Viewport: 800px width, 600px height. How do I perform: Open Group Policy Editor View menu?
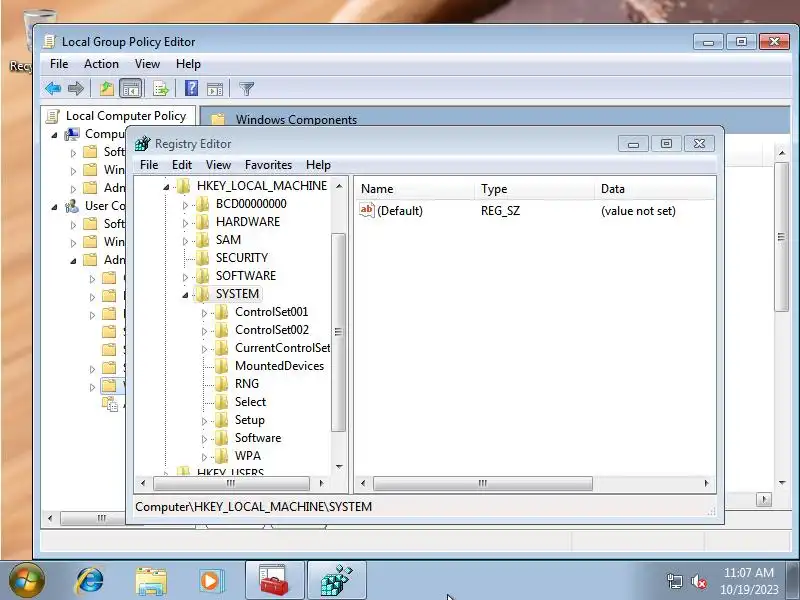pos(147,64)
